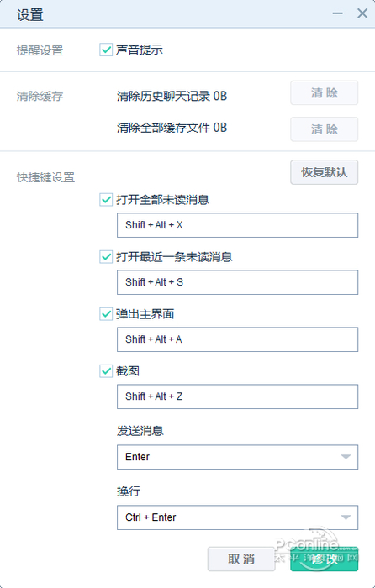
Task: Toggle the 截图 shortcut checkbox
Action: pyautogui.click(x=106, y=371)
